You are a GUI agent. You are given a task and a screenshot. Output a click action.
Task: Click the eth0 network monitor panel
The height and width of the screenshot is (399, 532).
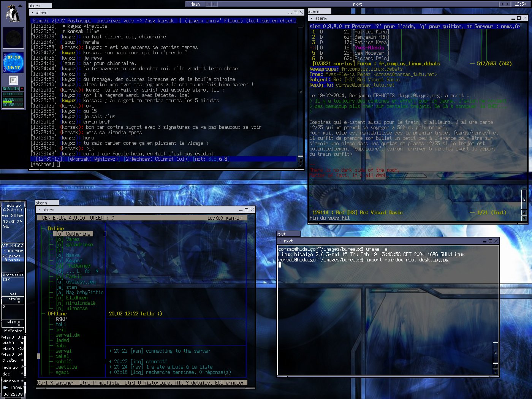pos(13,299)
